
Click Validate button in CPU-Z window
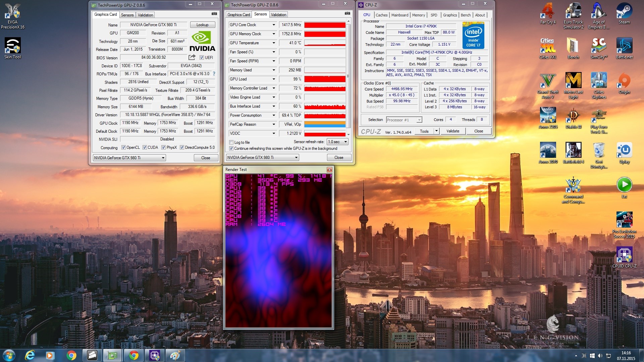coord(452,131)
